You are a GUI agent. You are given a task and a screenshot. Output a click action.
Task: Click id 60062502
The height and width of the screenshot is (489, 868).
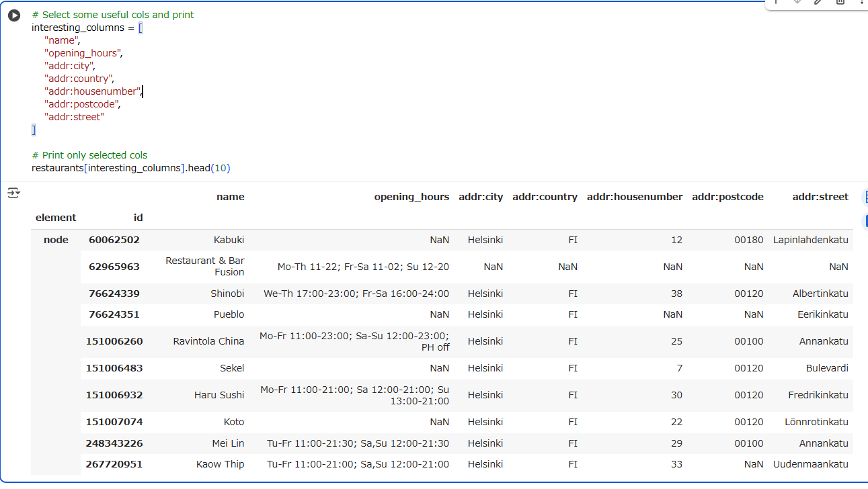(x=114, y=240)
